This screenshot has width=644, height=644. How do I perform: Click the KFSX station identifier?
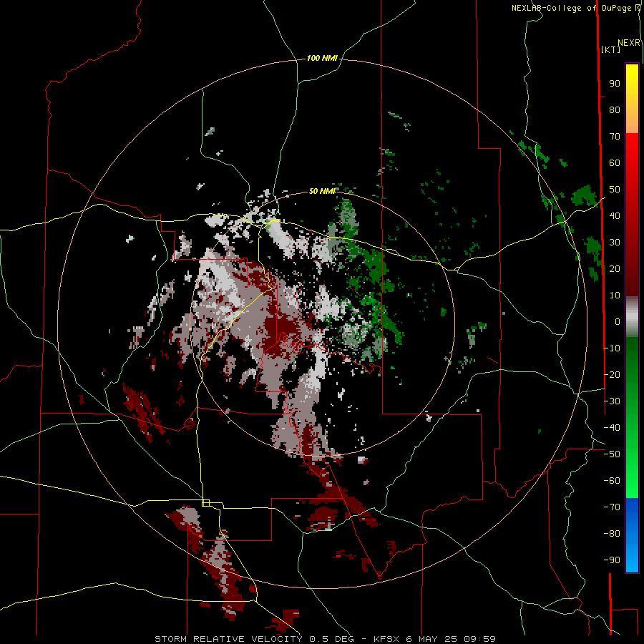click(x=387, y=639)
